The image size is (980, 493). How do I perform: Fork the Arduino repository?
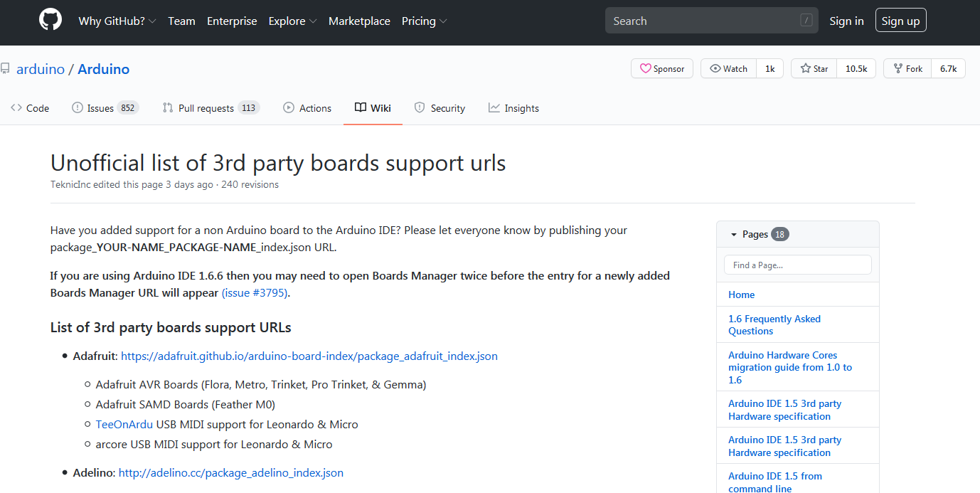[x=907, y=68]
